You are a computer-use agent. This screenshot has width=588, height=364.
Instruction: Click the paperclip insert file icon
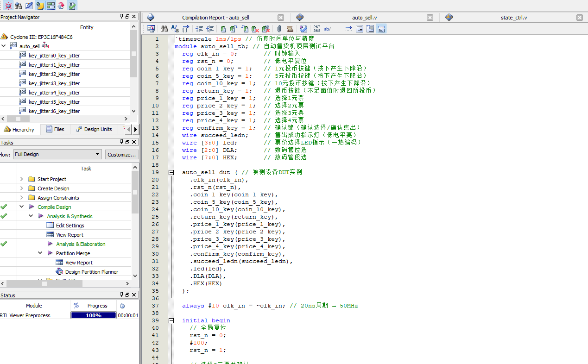(279, 29)
